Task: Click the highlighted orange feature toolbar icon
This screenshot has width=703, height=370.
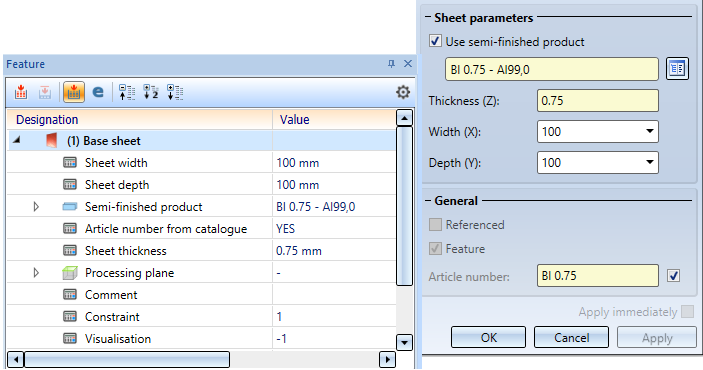Action: (x=74, y=92)
